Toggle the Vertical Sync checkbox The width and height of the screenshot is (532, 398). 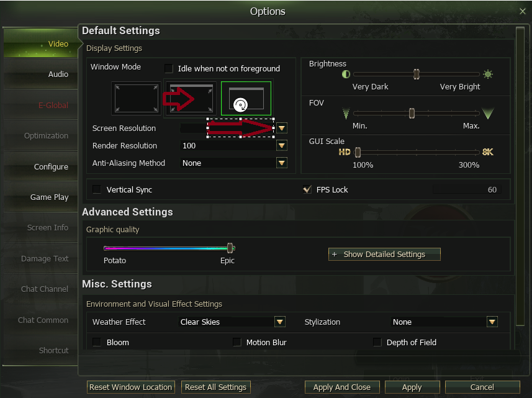tap(97, 189)
